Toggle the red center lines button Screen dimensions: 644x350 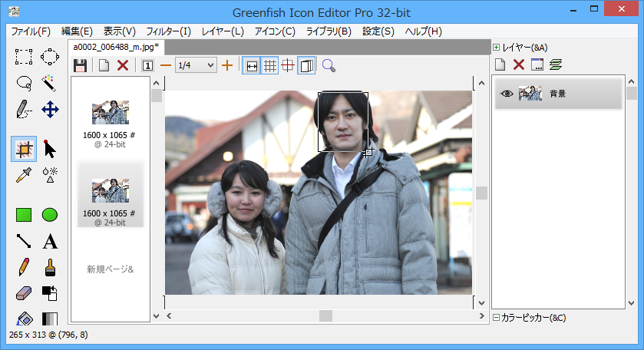(x=289, y=66)
